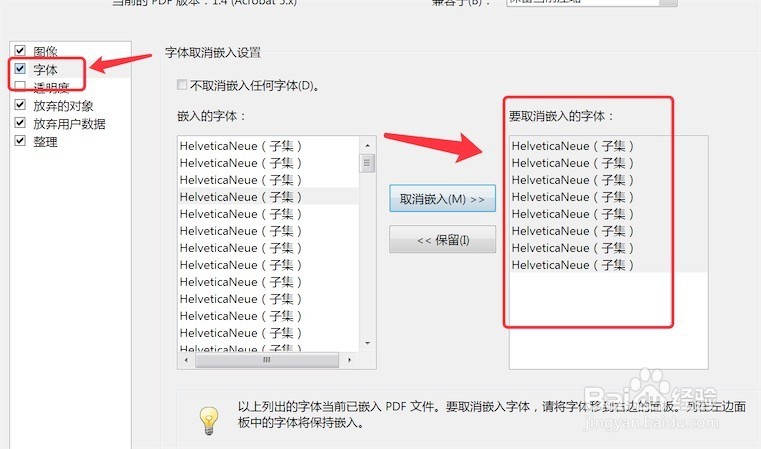Click the right arrow of horizontal scrollbar
Image resolution: width=761 pixels, height=449 pixels.
(x=349, y=360)
